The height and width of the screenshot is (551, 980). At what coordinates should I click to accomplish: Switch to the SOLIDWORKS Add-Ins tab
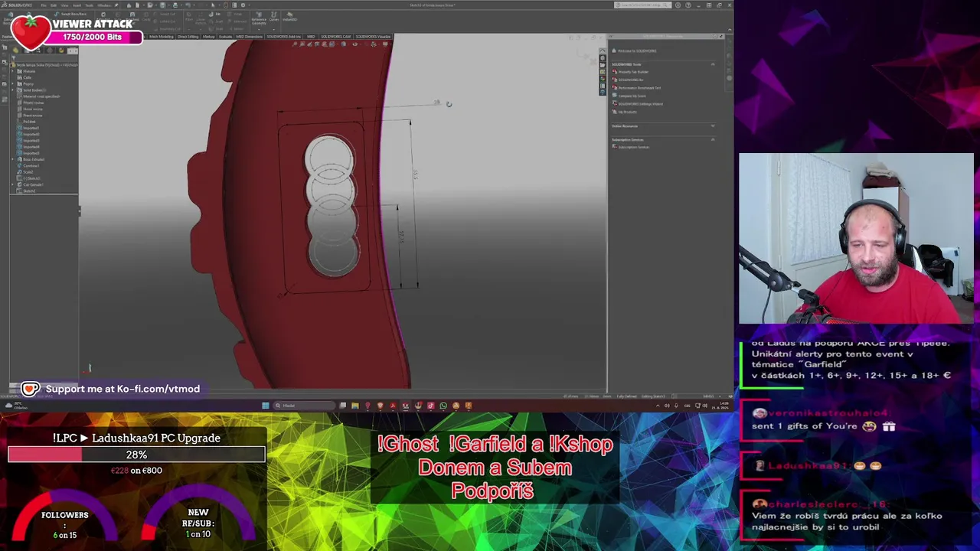283,37
